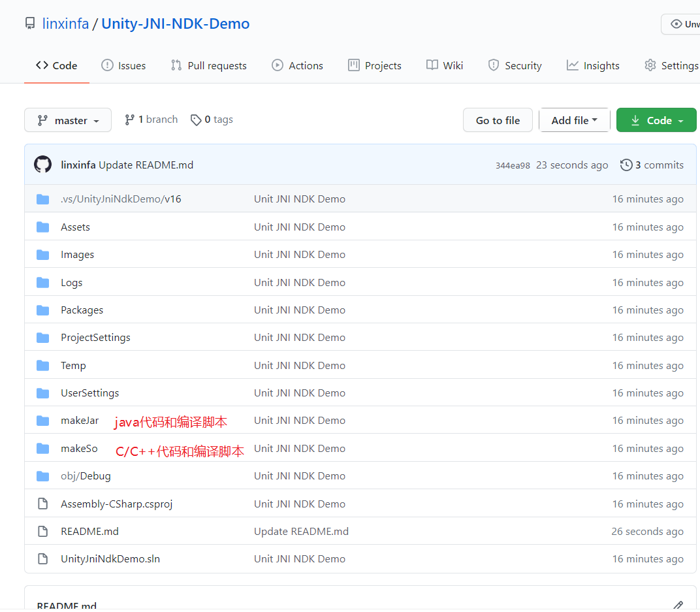Go to the Projects tab
The height and width of the screenshot is (612, 700).
[375, 65]
